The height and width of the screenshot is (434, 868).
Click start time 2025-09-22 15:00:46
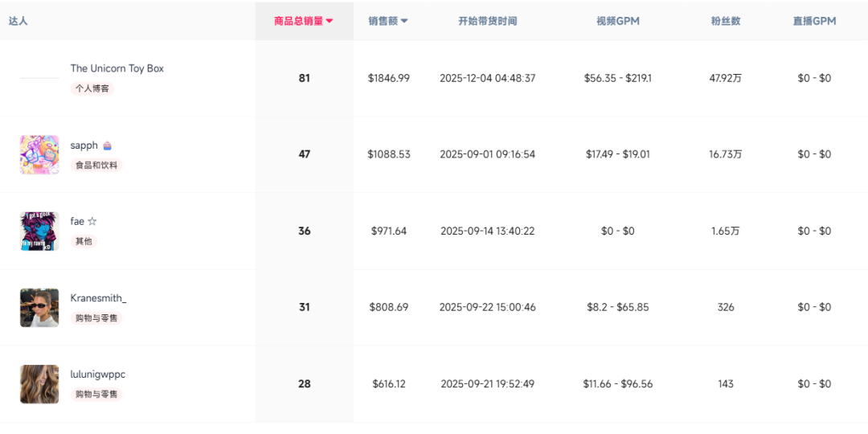pyautogui.click(x=488, y=307)
